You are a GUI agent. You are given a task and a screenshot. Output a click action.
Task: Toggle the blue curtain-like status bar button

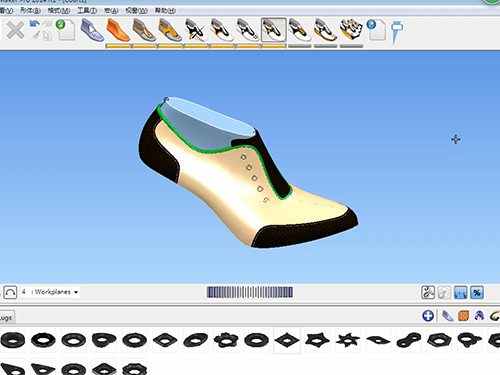(x=460, y=293)
